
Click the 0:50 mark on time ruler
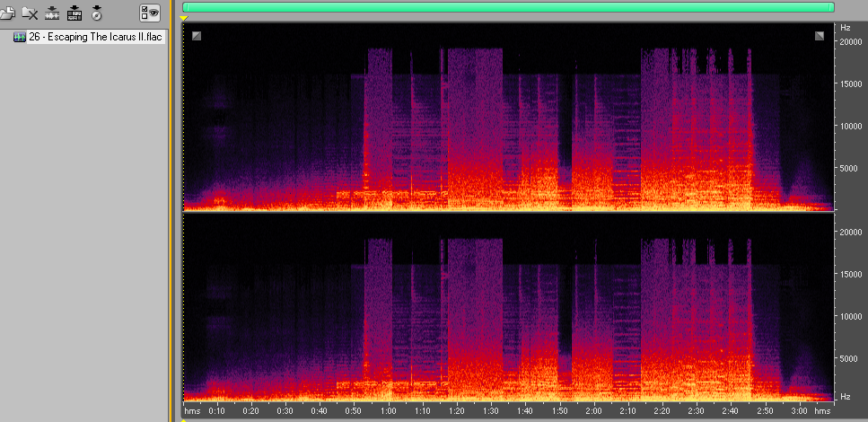pyautogui.click(x=354, y=411)
